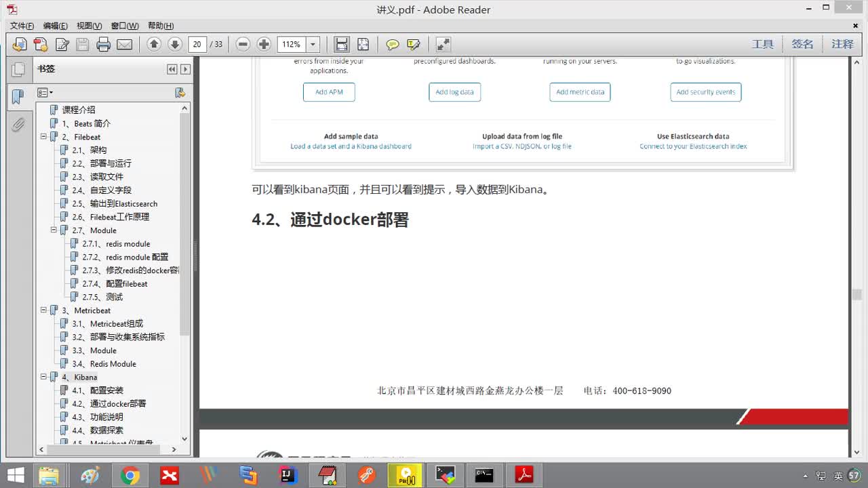Image resolution: width=868 pixels, height=488 pixels.
Task: Collapse the 4、Kibana bookmark node
Action: coord(43,376)
